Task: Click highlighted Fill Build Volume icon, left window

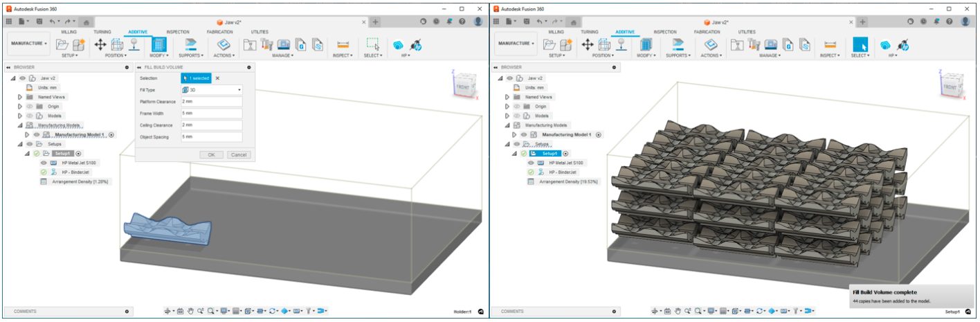Action: (159, 45)
